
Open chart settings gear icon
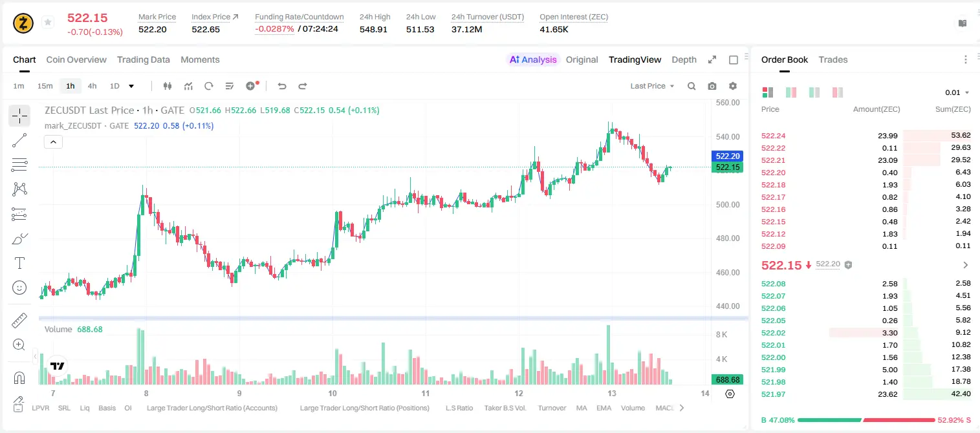click(733, 86)
